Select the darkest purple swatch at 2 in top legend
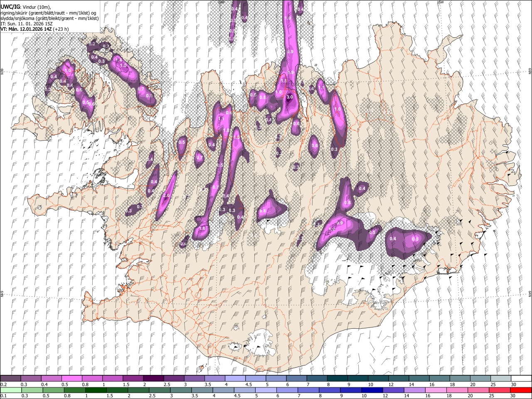 pyautogui.click(x=153, y=379)
